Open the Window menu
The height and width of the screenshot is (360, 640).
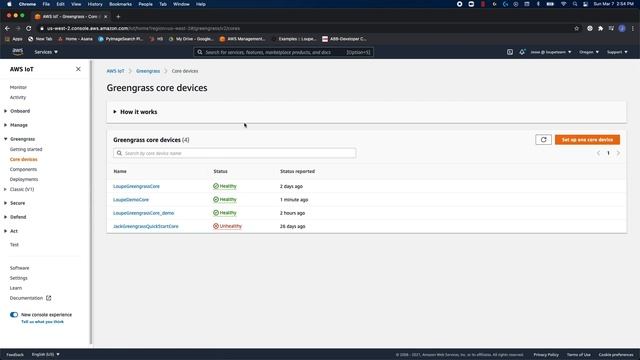pos(181,4)
